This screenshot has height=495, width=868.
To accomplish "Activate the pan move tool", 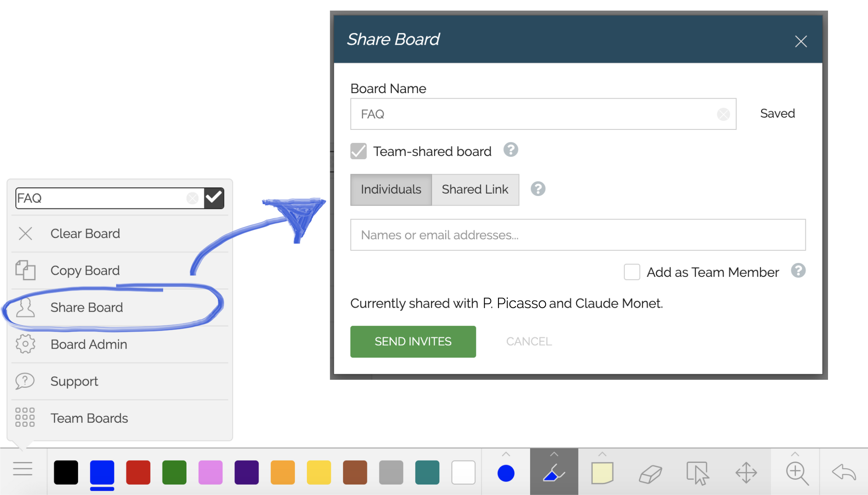I will point(746,473).
